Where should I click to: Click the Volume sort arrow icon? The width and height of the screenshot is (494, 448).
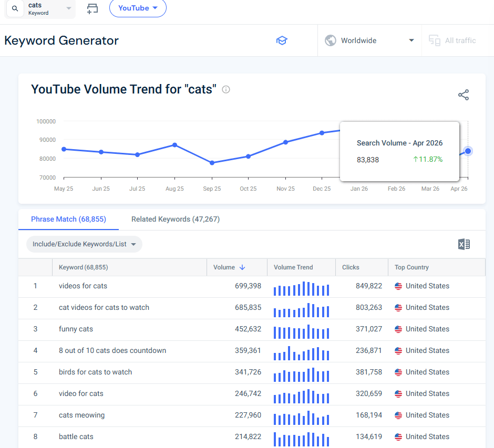coord(242,267)
